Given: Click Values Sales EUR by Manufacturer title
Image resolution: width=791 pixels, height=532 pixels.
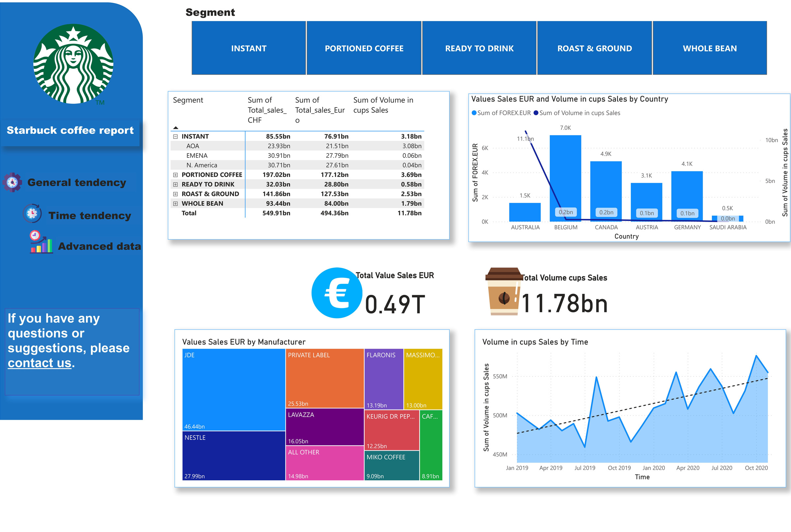Looking at the screenshot, I should (244, 342).
